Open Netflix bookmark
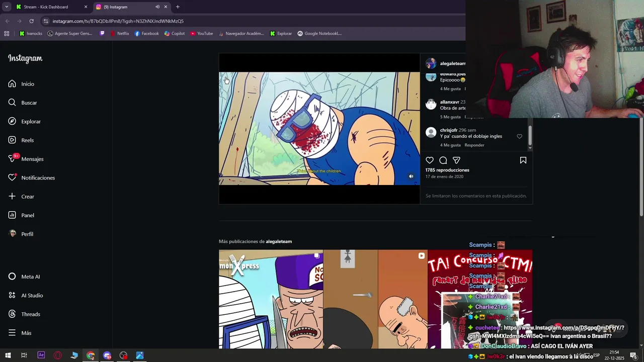 tap(119, 34)
